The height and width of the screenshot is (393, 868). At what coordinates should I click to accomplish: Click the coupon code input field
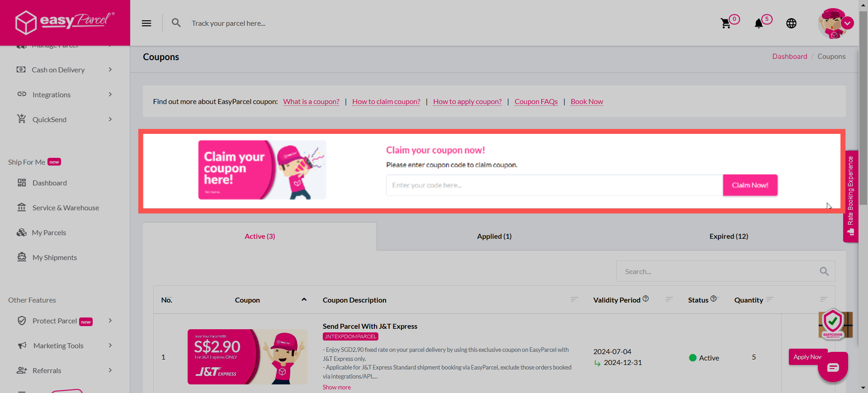click(554, 185)
